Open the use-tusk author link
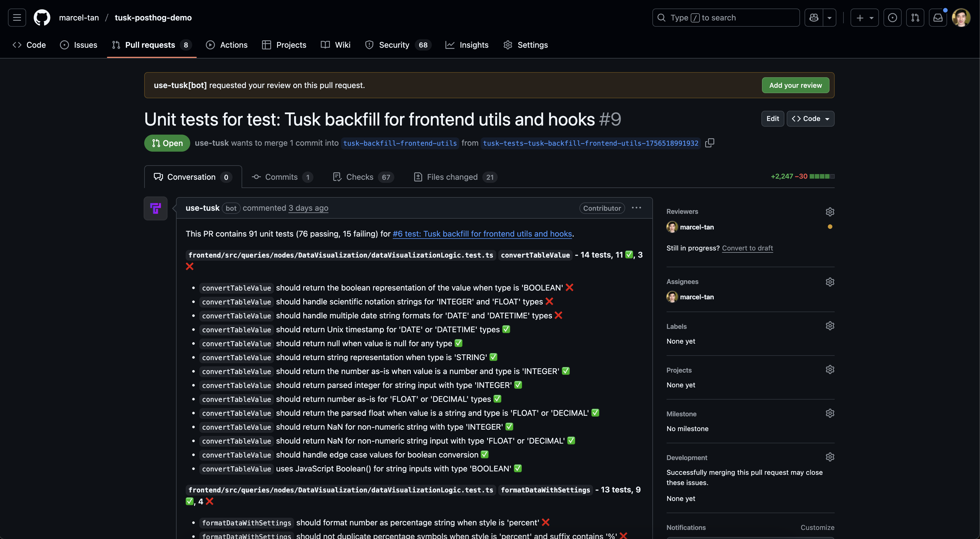The height and width of the screenshot is (539, 980). (x=202, y=208)
